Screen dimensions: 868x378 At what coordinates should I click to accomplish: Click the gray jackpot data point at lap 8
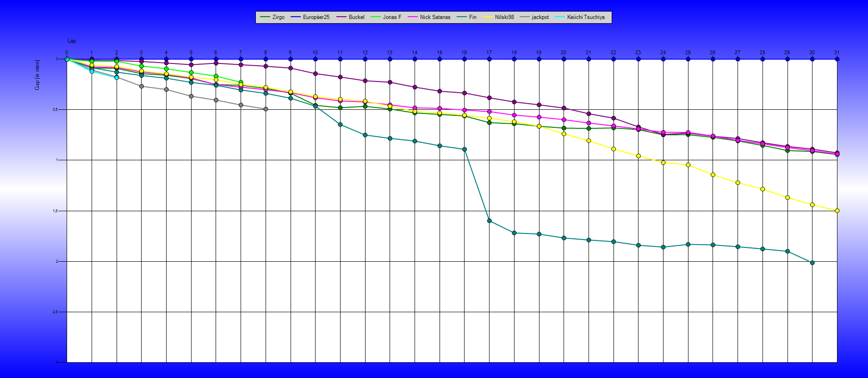pos(266,109)
